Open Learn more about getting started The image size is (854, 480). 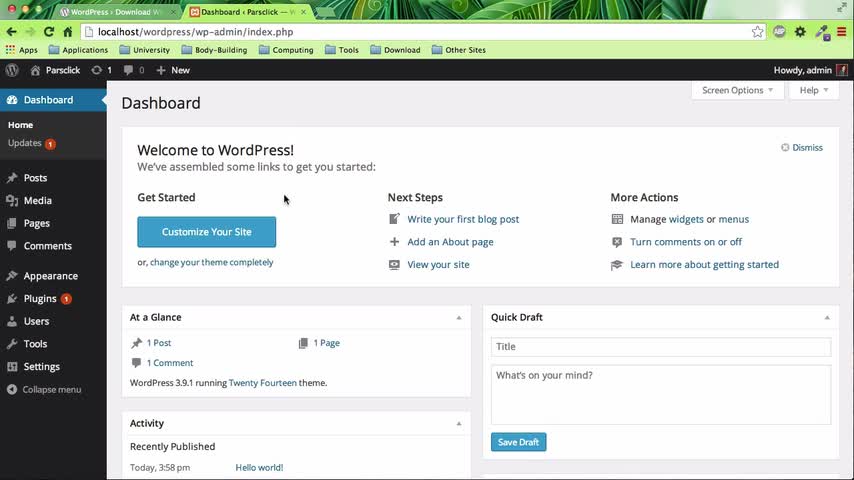coord(704,265)
